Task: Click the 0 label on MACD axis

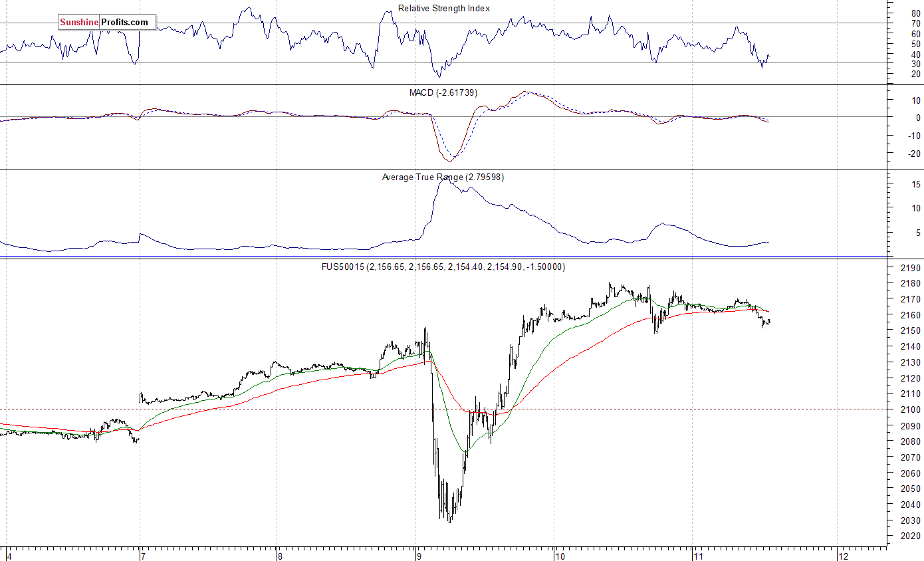Action: click(x=918, y=118)
